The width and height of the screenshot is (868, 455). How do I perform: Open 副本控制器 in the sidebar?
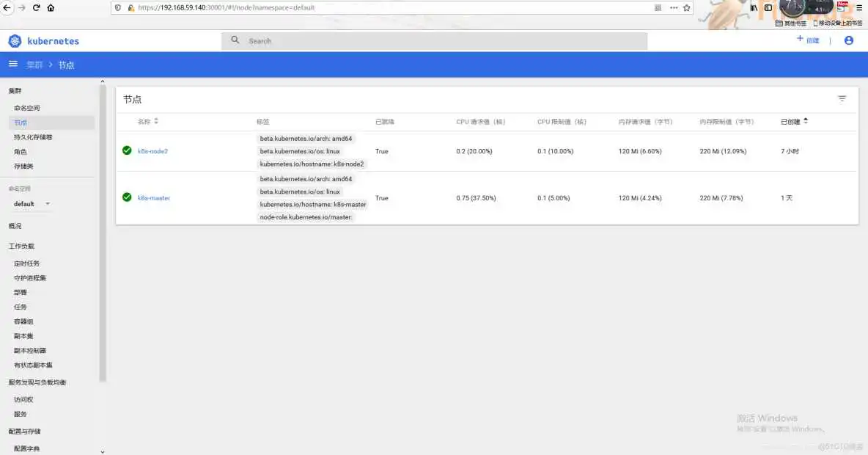(x=30, y=350)
